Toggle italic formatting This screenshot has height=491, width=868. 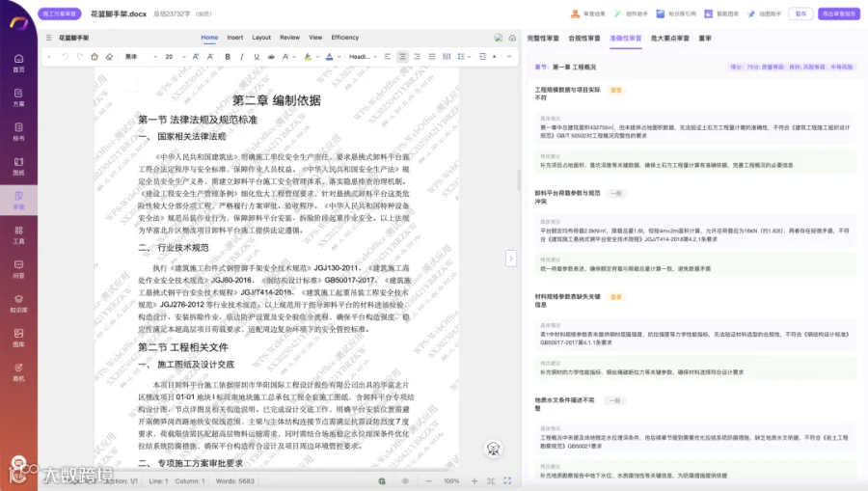(x=242, y=57)
